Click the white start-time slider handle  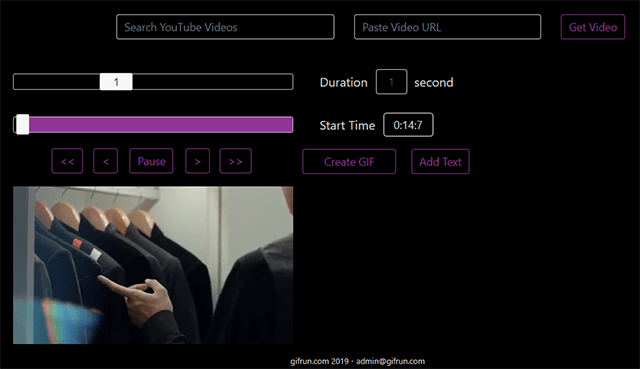pyautogui.click(x=22, y=124)
